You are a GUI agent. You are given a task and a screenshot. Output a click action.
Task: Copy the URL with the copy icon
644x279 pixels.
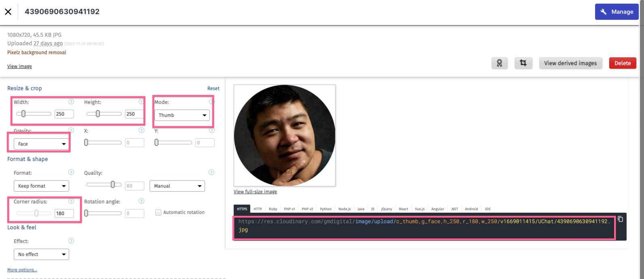(621, 219)
